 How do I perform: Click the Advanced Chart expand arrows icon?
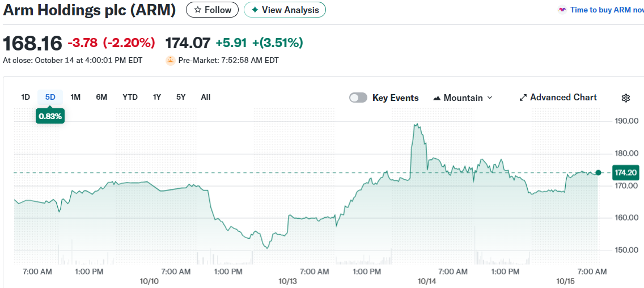523,98
